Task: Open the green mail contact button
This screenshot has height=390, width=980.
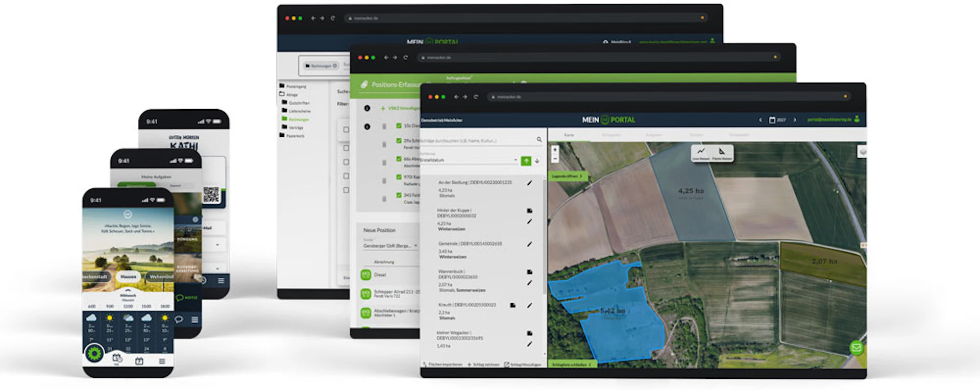Action: pos(856,348)
